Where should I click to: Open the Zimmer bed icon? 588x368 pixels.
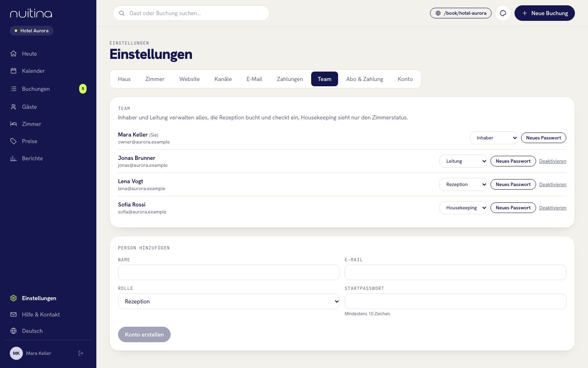13,124
